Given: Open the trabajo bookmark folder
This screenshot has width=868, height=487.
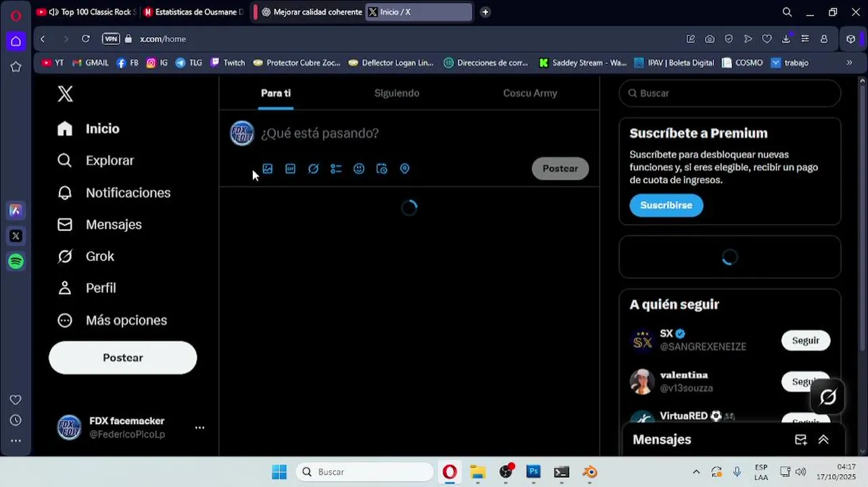Looking at the screenshot, I should click(x=790, y=63).
